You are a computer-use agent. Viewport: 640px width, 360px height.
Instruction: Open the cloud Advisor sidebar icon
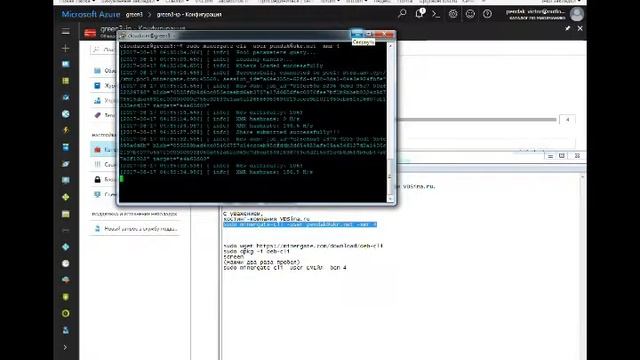pyautogui.click(x=65, y=280)
